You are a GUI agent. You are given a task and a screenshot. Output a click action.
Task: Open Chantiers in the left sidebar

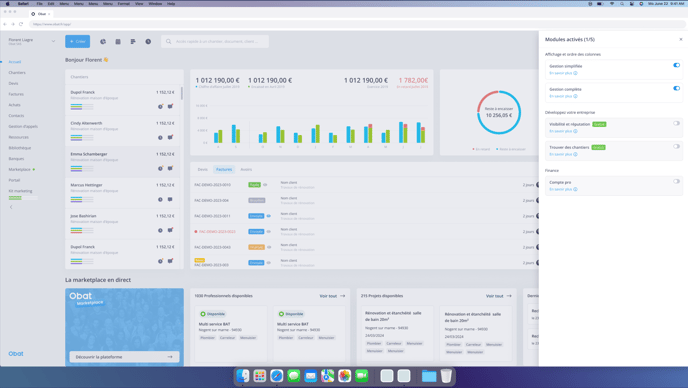pyautogui.click(x=17, y=72)
